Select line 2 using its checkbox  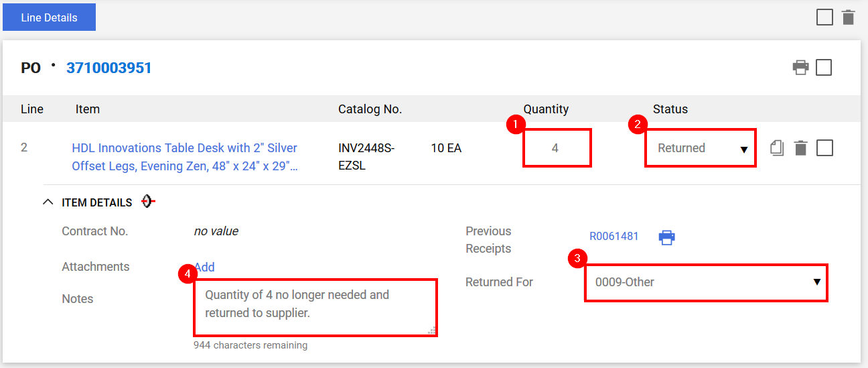tap(825, 148)
